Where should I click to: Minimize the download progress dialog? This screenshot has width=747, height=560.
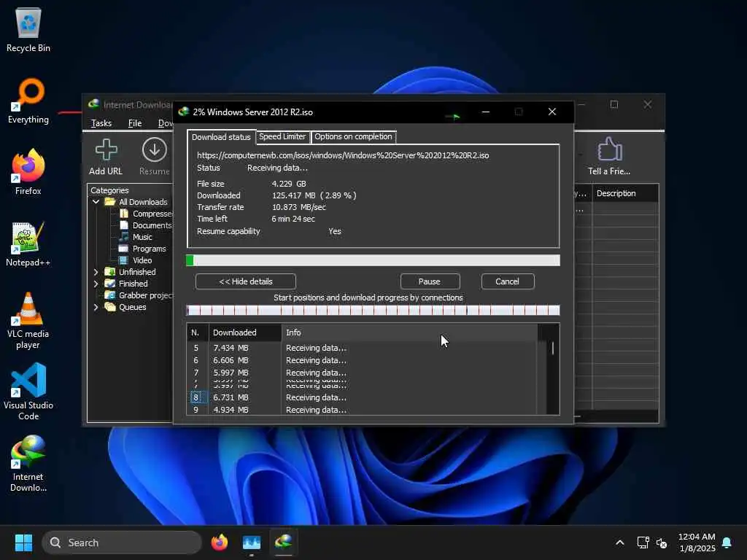(x=485, y=112)
